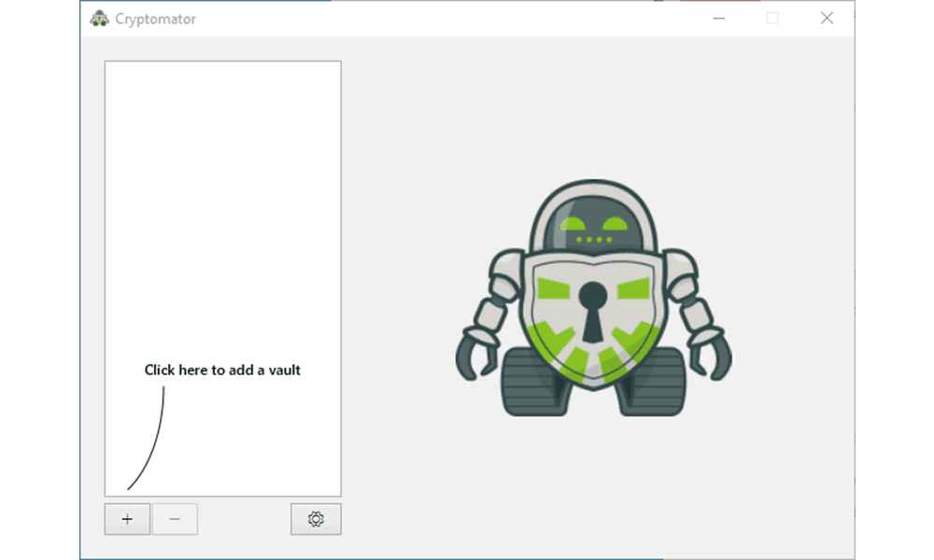Click the Cryptomator window title text
This screenshot has width=934, height=560.
click(155, 19)
